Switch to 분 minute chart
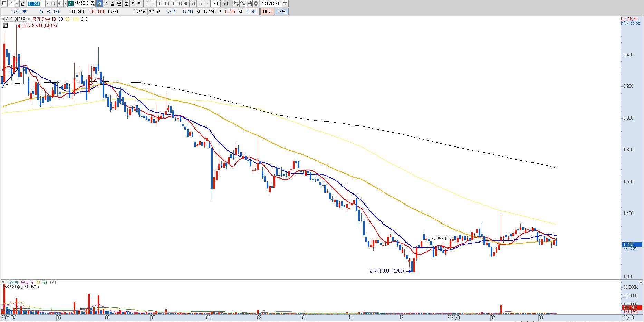 tap(126, 3)
